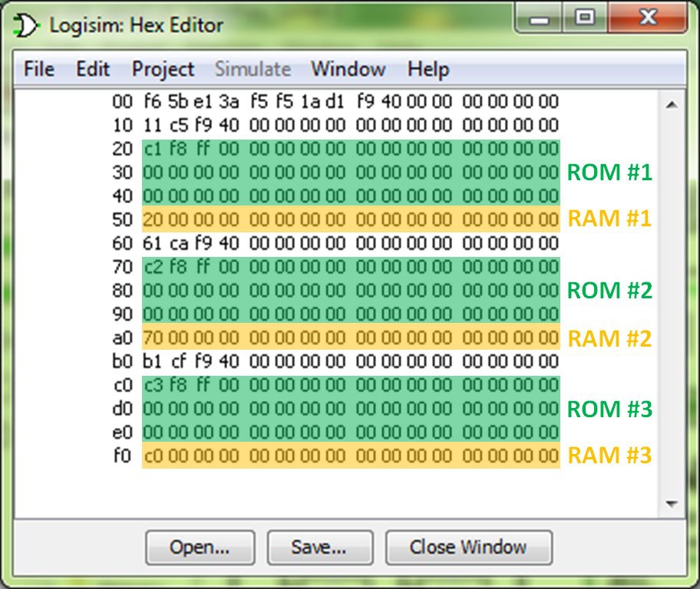
Task: Select byte ff in row c0
Action: click(203, 385)
